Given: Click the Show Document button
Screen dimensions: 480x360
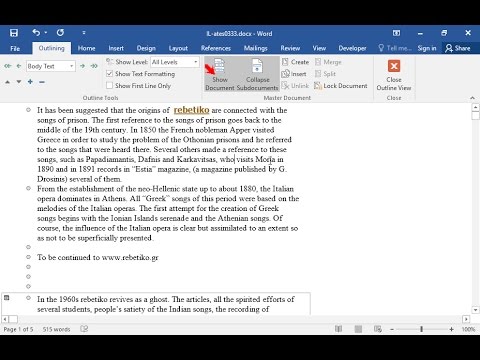Looking at the screenshot, I should point(220,74).
